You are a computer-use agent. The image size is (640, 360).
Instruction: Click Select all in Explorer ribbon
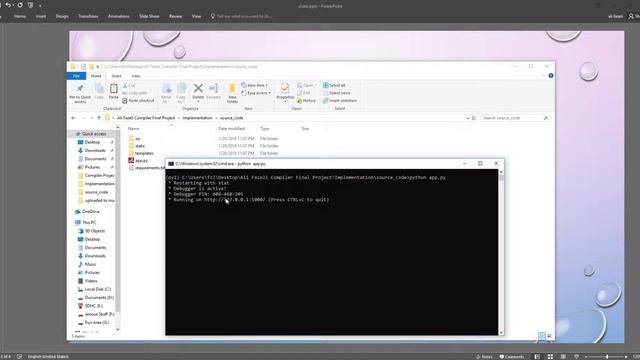(334, 85)
